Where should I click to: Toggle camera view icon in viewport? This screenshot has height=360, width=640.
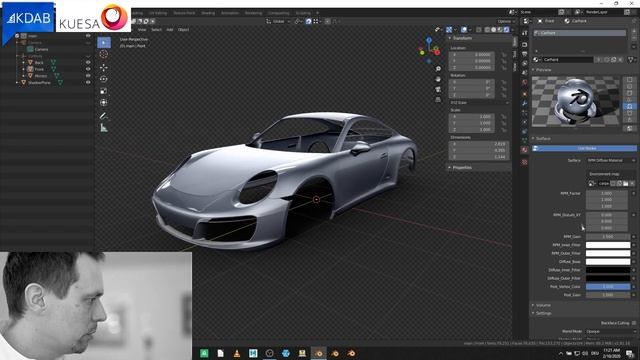(x=438, y=89)
